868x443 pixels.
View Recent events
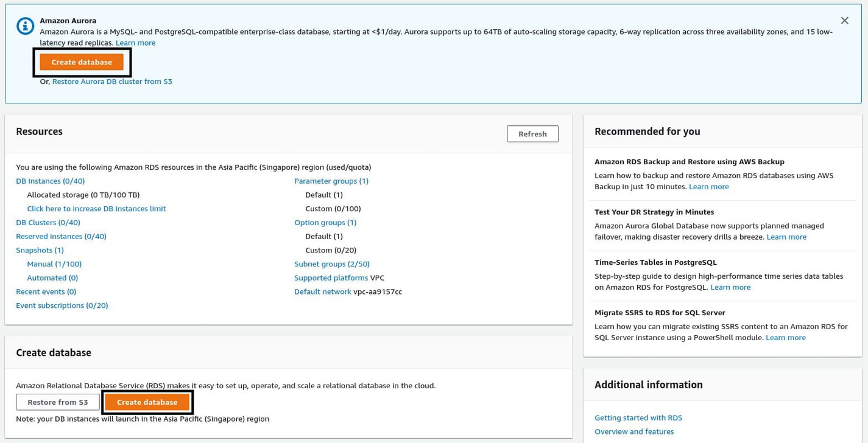pos(46,291)
